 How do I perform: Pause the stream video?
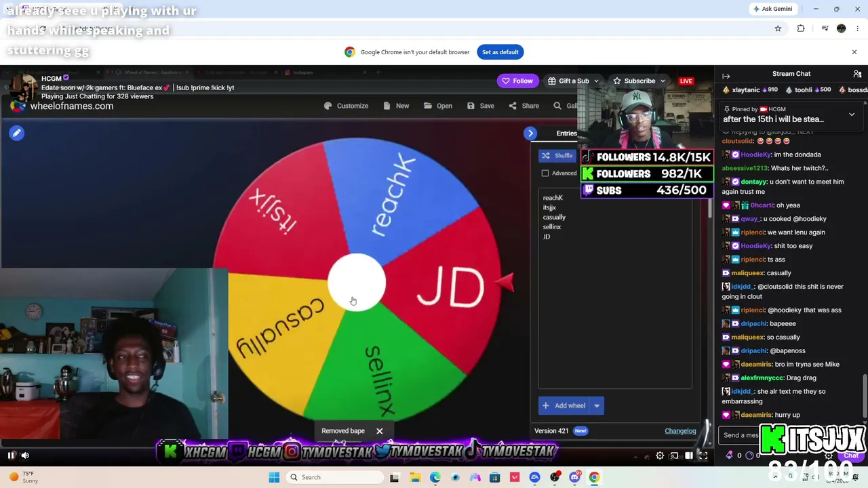11,455
